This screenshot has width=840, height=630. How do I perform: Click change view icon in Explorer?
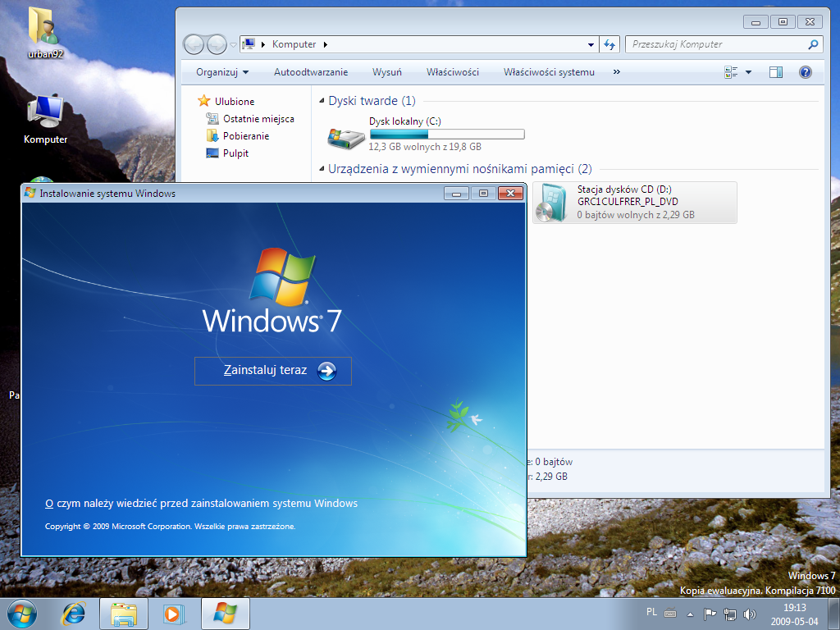pos(731,72)
